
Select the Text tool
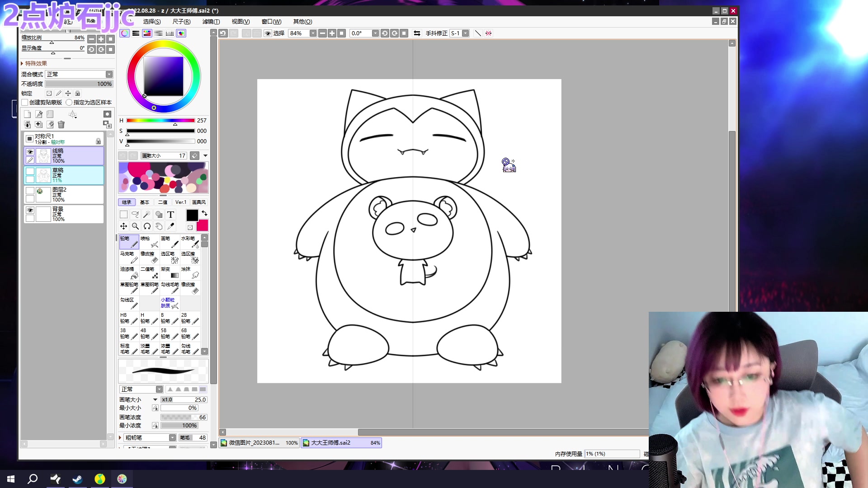tap(170, 215)
